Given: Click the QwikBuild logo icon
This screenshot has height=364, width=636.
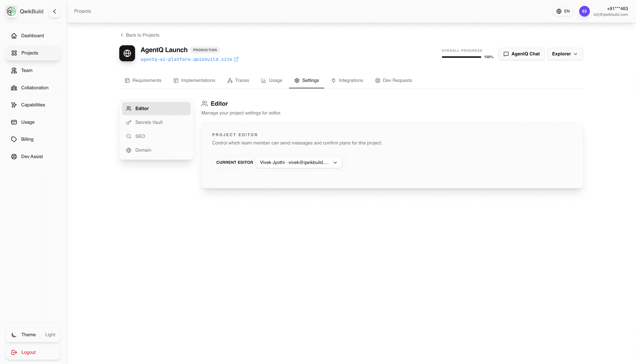Looking at the screenshot, I should click(x=11, y=11).
